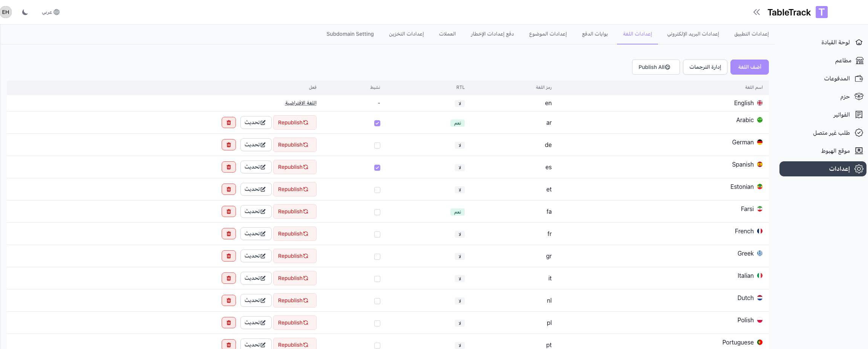Click the أضف اللغة add language button

pyautogui.click(x=749, y=67)
